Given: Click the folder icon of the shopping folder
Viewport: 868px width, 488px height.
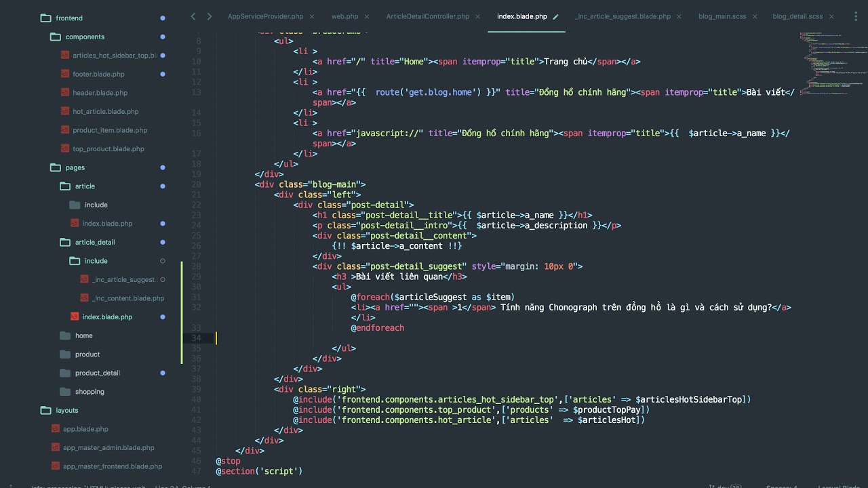Looking at the screenshot, I should click(65, 392).
